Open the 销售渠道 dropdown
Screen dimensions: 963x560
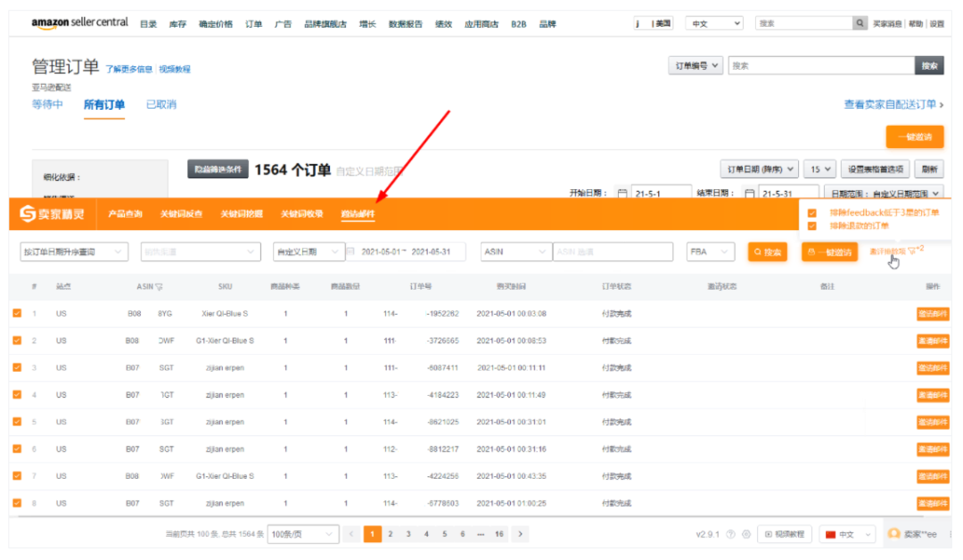pos(201,251)
